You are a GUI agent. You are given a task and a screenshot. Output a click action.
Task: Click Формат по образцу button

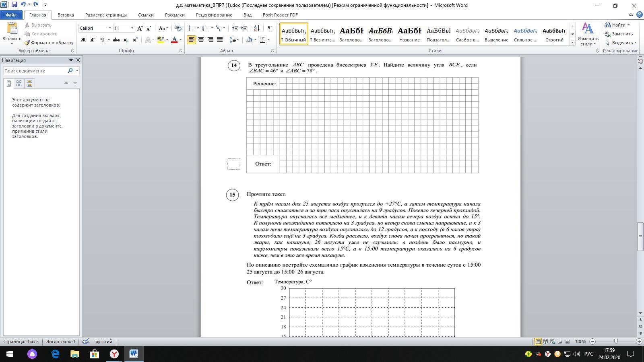49,43
